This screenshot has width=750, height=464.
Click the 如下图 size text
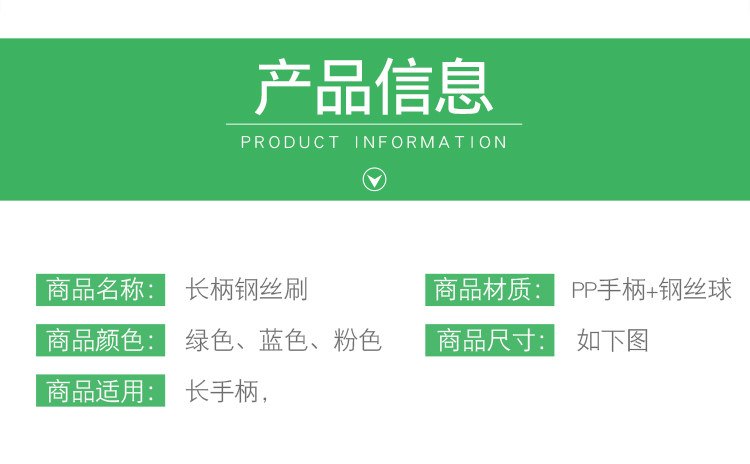tap(612, 340)
